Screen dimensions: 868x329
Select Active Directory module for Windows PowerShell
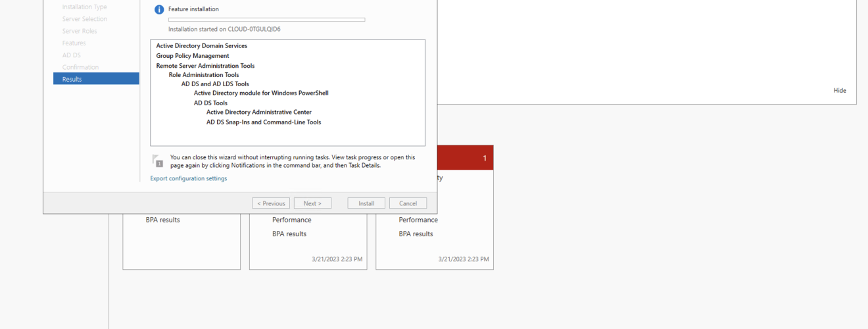pyautogui.click(x=261, y=93)
